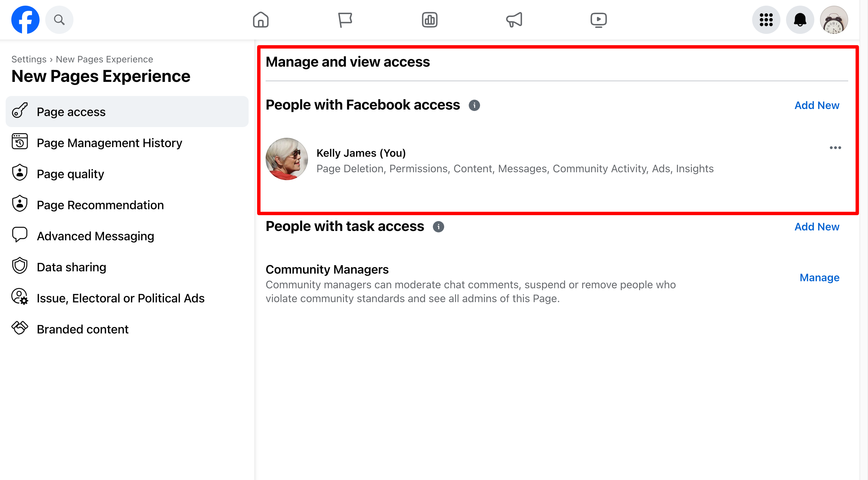This screenshot has width=868, height=480.
Task: Open Notifications via the bell icon
Action: [800, 19]
